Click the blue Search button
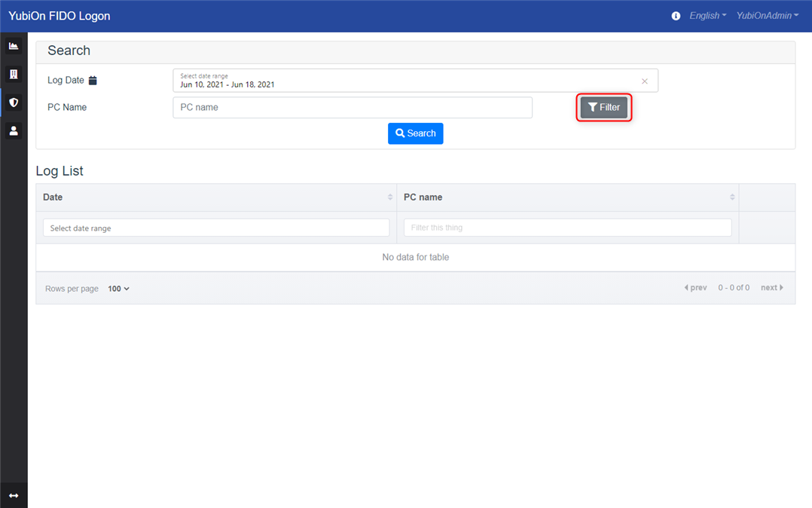This screenshot has width=812, height=508. point(415,133)
